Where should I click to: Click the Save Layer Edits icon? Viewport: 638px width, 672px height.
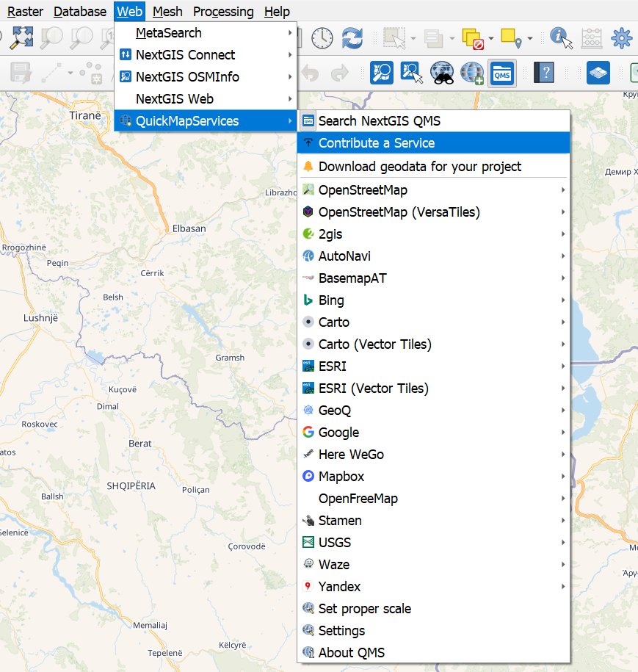pos(21,73)
